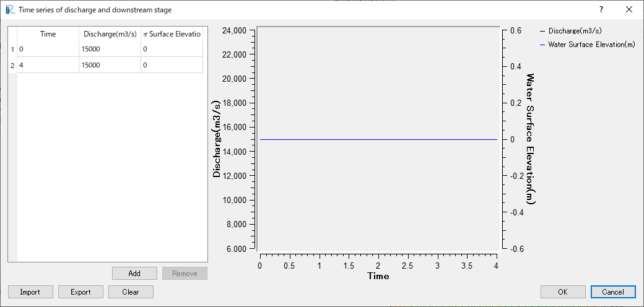Click Discharge cell 15000 in row 2
644x307 pixels.
[x=110, y=65]
